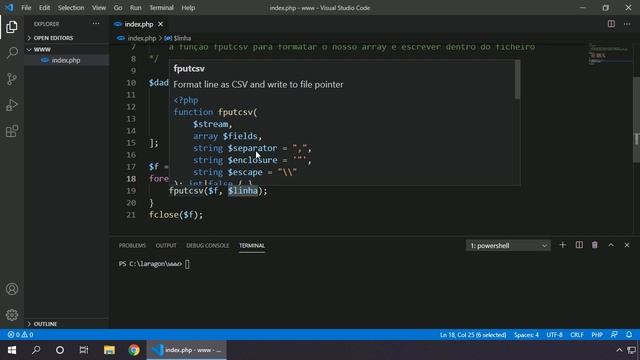Kill the terminal with trash icon

coord(595,245)
